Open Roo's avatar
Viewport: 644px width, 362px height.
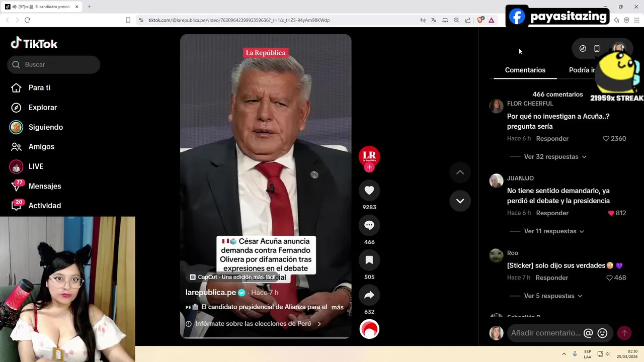[x=497, y=255]
